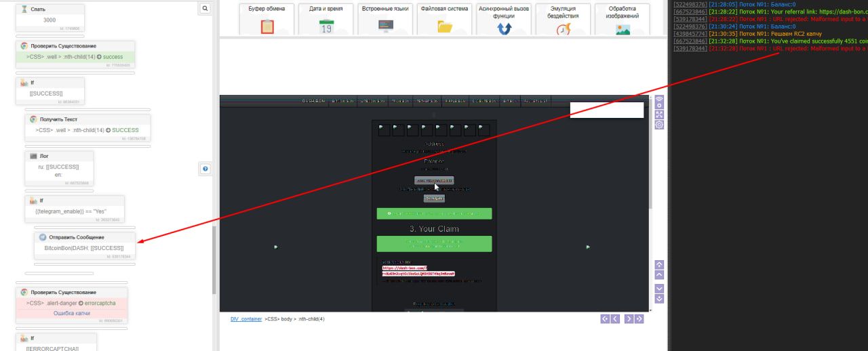Click the double left arrow scroll button
Image resolution: width=868 pixels, height=351 pixels.
(x=605, y=318)
